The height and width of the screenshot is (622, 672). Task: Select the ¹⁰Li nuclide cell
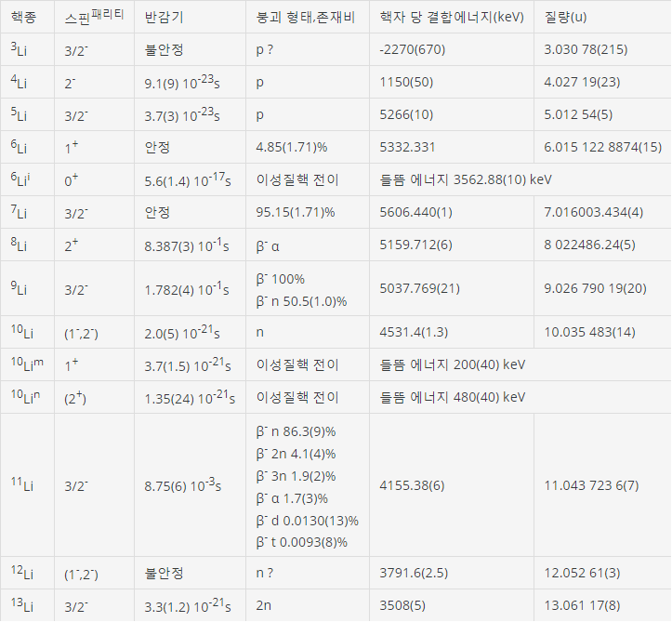point(28,332)
